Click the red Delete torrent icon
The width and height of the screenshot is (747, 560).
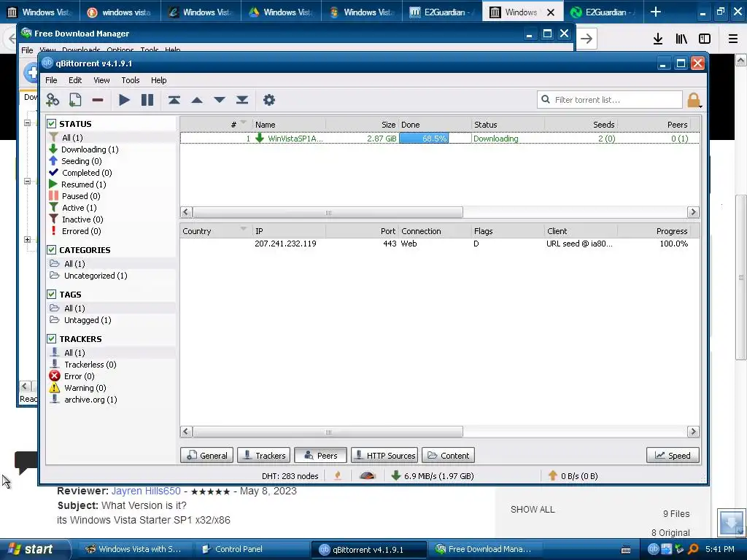point(98,100)
